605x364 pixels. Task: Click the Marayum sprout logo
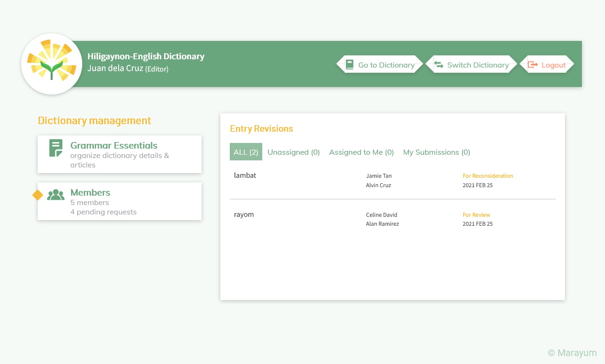[52, 64]
